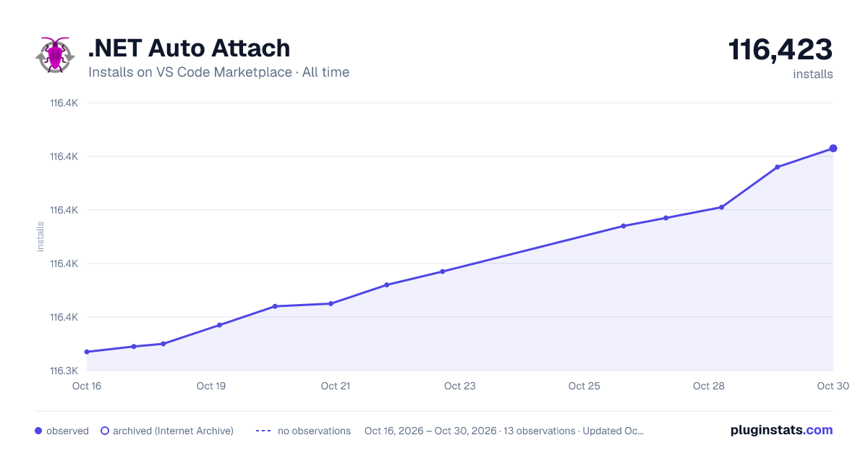Click the date range and 13 observations text
Image resolution: width=868 pixels, height=456 pixels.
coord(504,431)
